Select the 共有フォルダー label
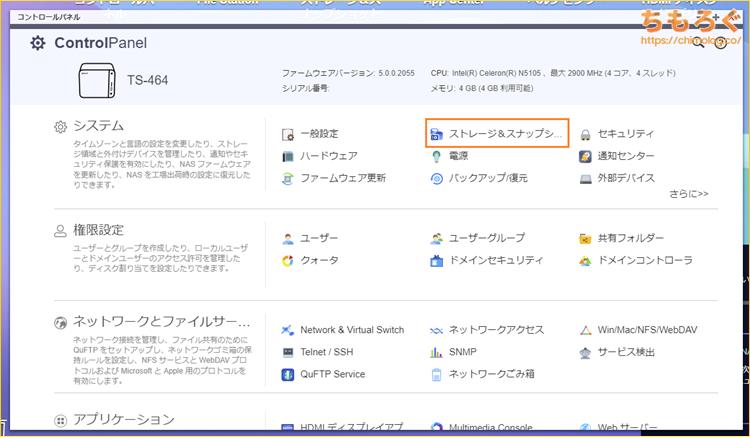 pos(630,238)
